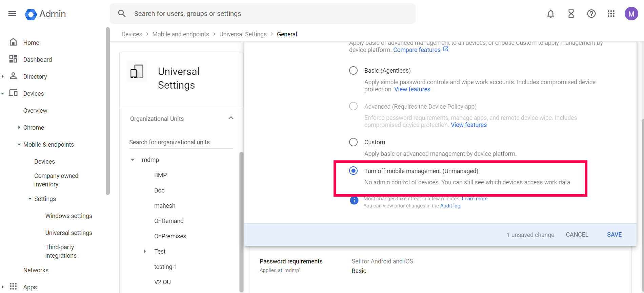Viewport: 644px width, 293px height.
Task: Open Windows settings in sidebar
Action: tap(68, 216)
